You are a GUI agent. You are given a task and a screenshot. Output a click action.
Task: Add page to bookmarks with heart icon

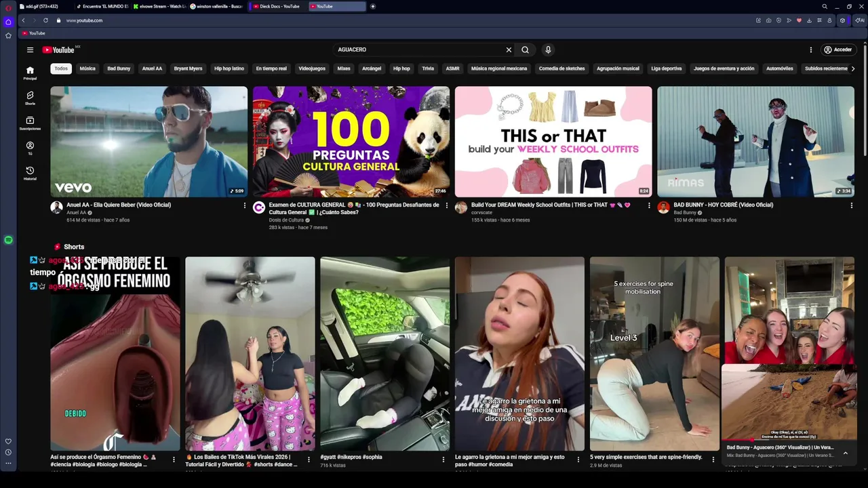(799, 20)
